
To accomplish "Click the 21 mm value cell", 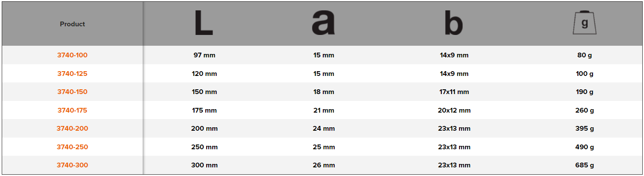I will [x=324, y=110].
